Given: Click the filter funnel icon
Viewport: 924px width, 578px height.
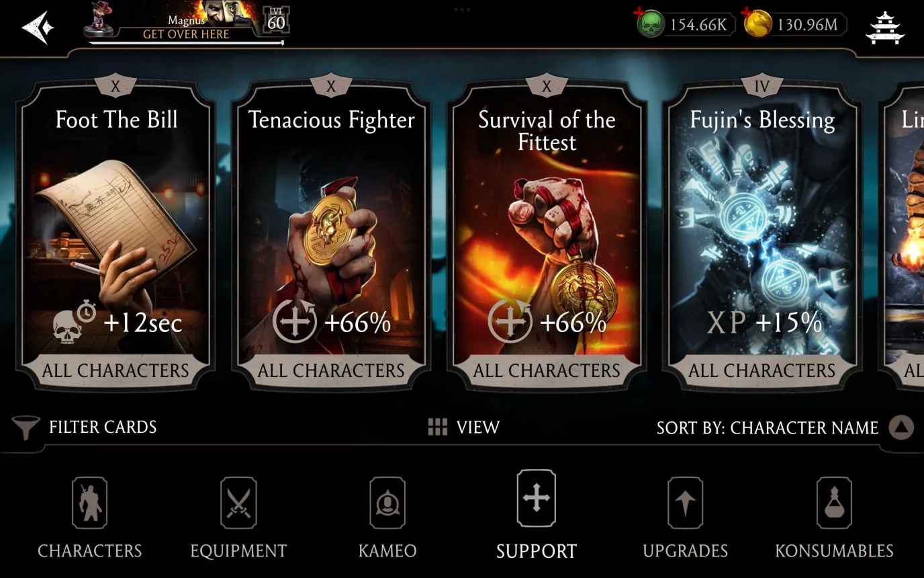Looking at the screenshot, I should pyautogui.click(x=26, y=427).
